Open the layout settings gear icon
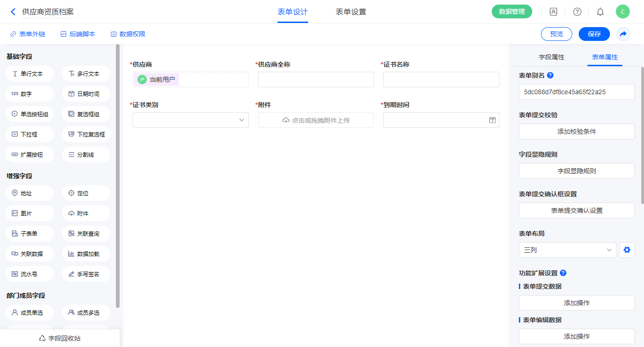 627,250
